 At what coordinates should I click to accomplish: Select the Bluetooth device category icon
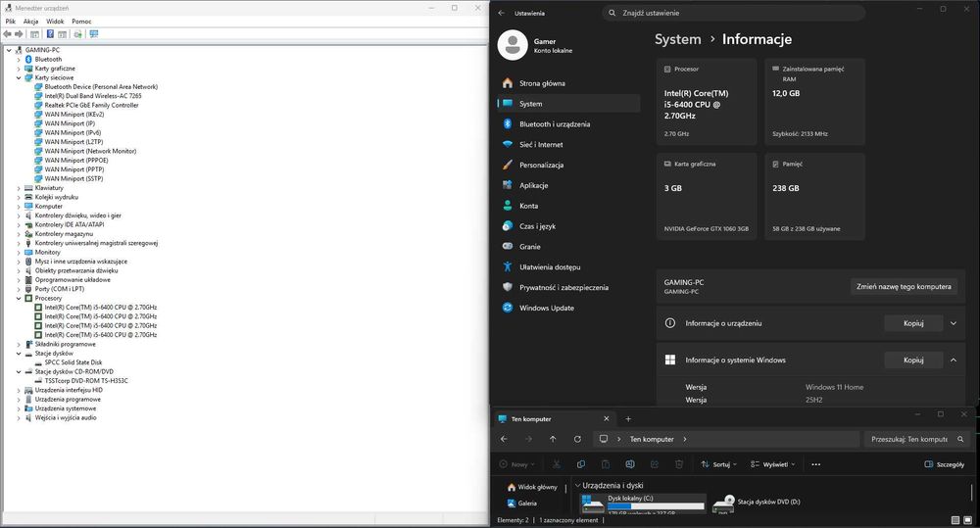pyautogui.click(x=28, y=60)
